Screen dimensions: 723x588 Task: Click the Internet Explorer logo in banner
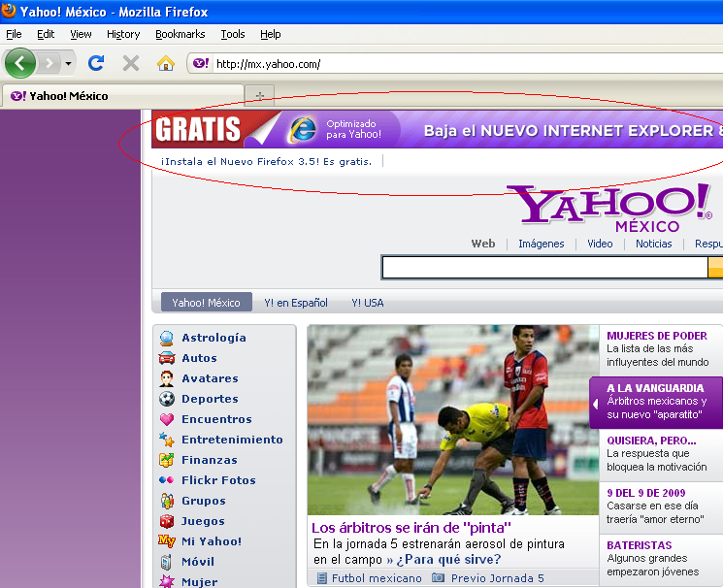click(x=303, y=129)
